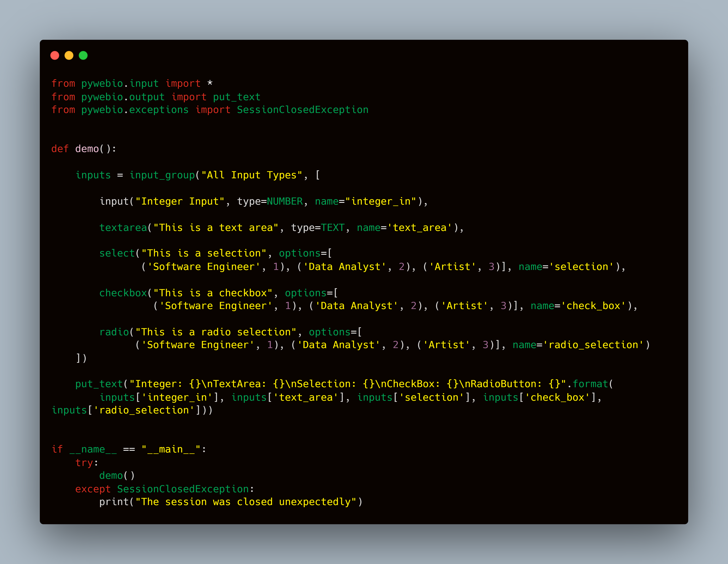Viewport: 728px width, 564px height.
Task: Click the "__main__" string
Action: coord(171,449)
